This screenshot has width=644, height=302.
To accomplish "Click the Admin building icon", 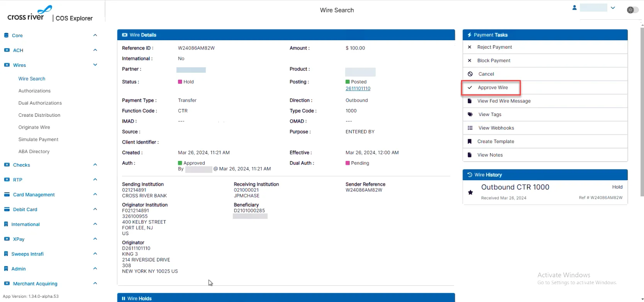I will tap(6, 269).
